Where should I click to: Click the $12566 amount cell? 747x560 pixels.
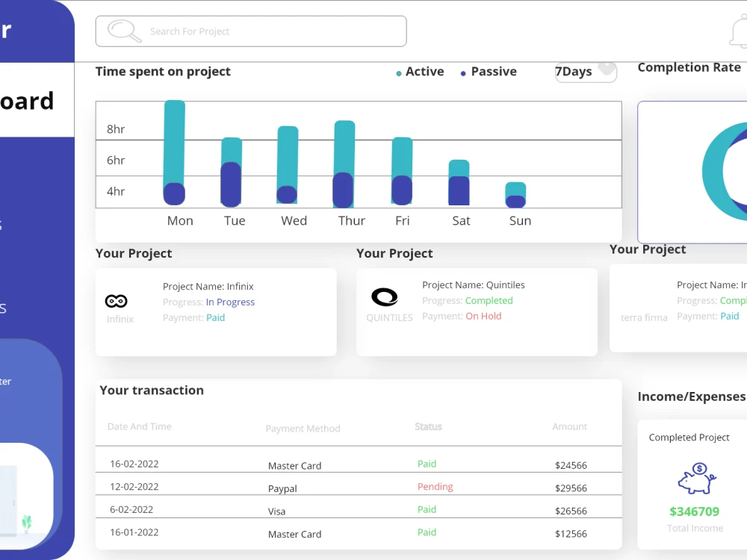(571, 534)
